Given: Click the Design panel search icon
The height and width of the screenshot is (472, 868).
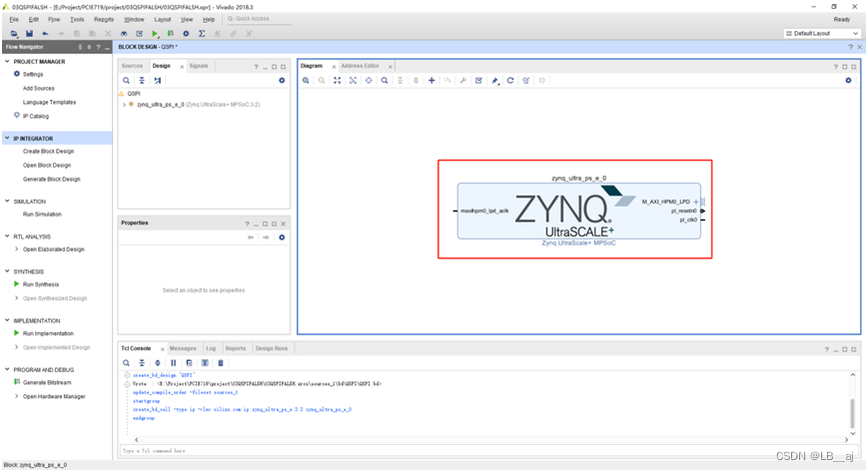Looking at the screenshot, I should click(x=126, y=80).
